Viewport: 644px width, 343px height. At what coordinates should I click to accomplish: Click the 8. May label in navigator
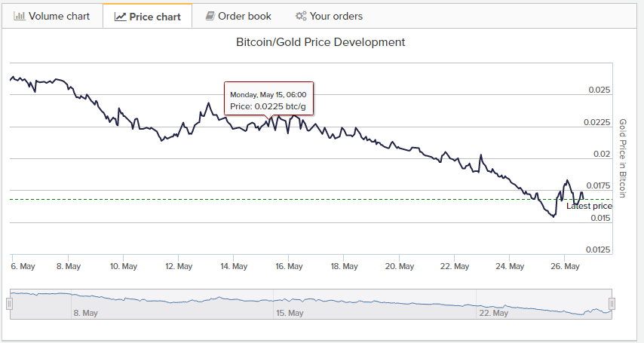click(85, 313)
